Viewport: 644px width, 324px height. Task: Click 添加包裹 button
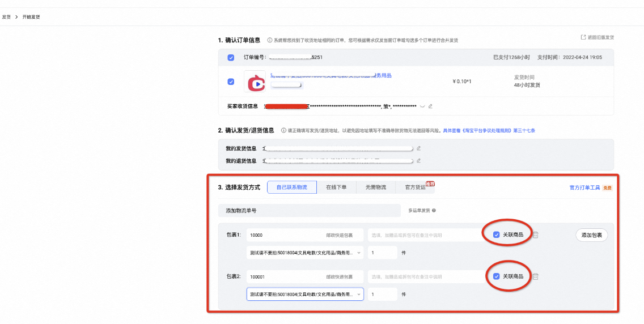click(x=591, y=235)
